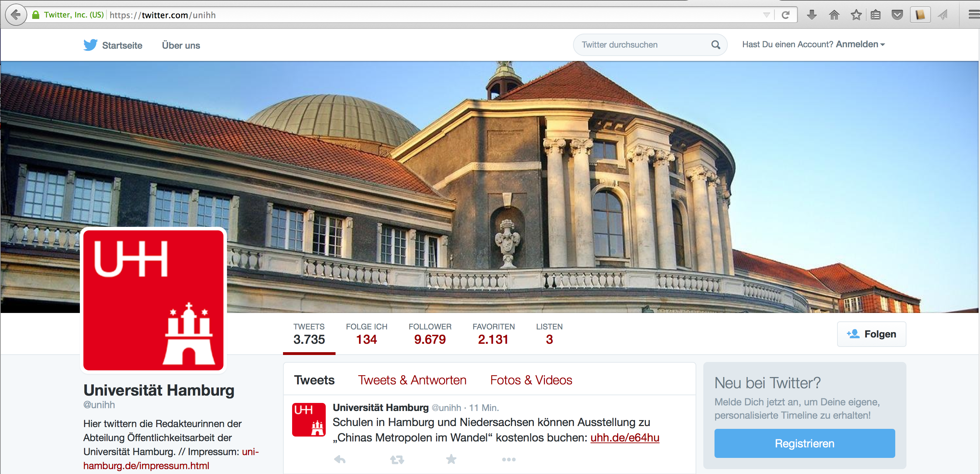Click the paper plane share icon
The image size is (980, 474).
(x=943, y=15)
